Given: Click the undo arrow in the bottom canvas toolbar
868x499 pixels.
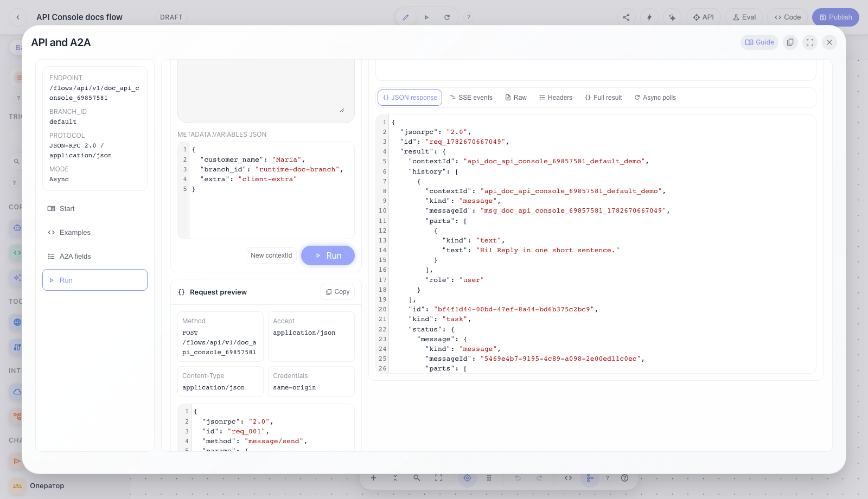Looking at the screenshot, I should tap(518, 478).
